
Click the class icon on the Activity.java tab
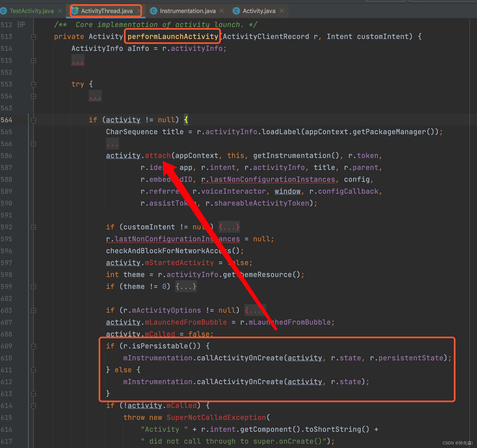pos(236,11)
